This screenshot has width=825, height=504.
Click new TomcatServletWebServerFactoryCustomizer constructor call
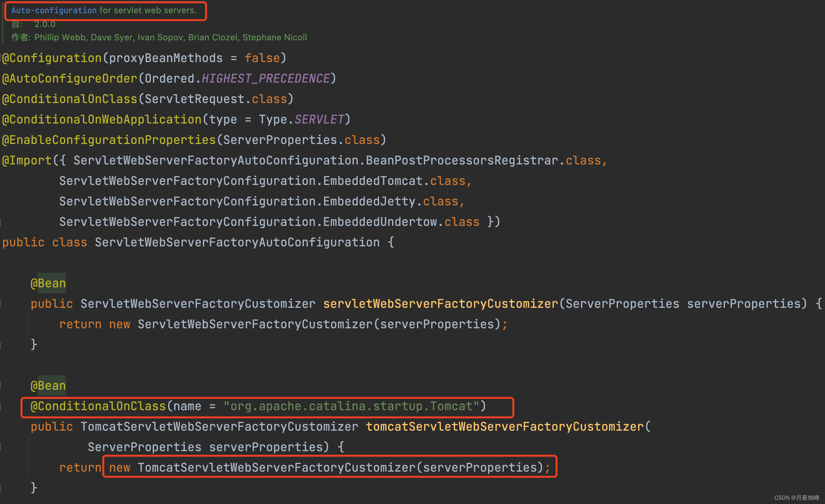coord(326,467)
